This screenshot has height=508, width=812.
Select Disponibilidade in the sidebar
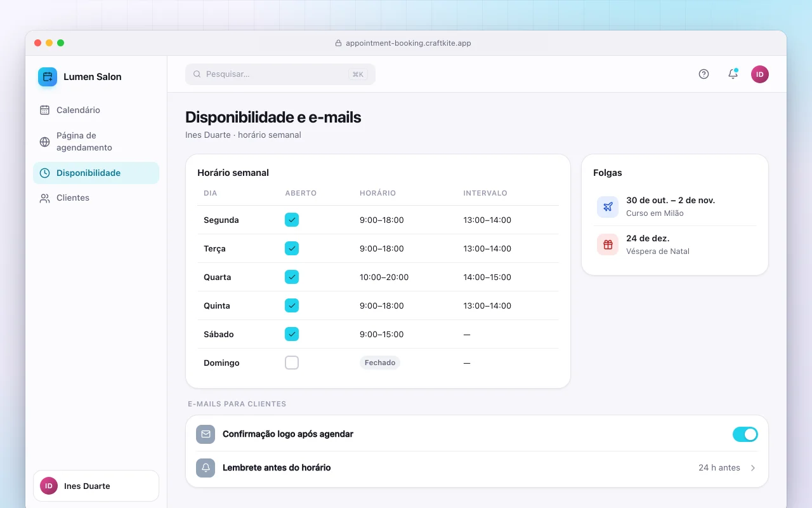coord(96,173)
